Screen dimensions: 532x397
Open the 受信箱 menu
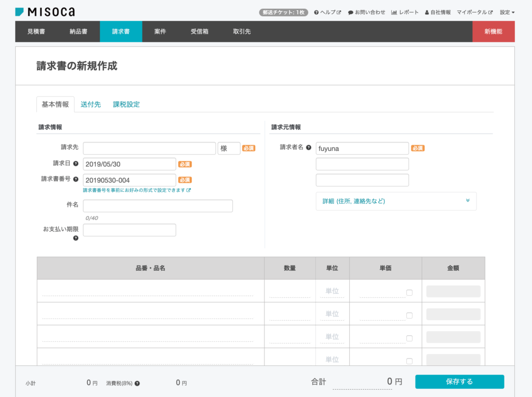[199, 32]
